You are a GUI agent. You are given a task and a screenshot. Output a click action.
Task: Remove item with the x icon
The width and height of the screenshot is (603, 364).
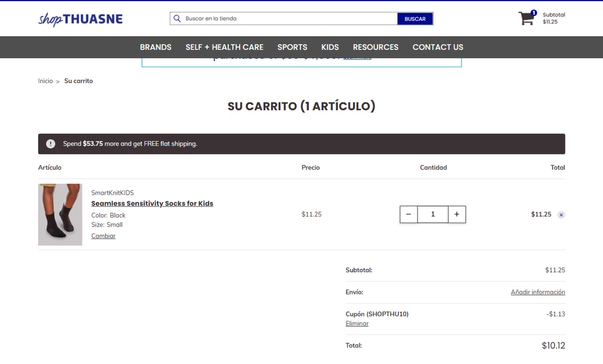[561, 215]
